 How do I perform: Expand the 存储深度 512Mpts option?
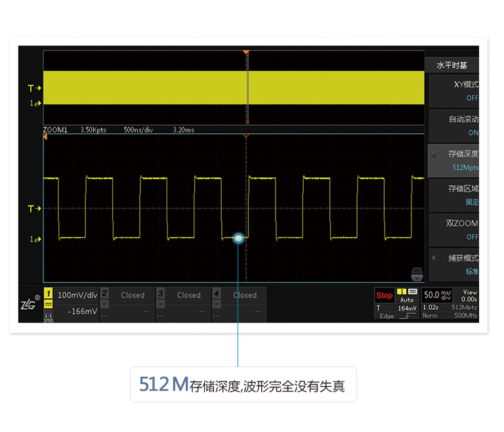tap(453, 160)
